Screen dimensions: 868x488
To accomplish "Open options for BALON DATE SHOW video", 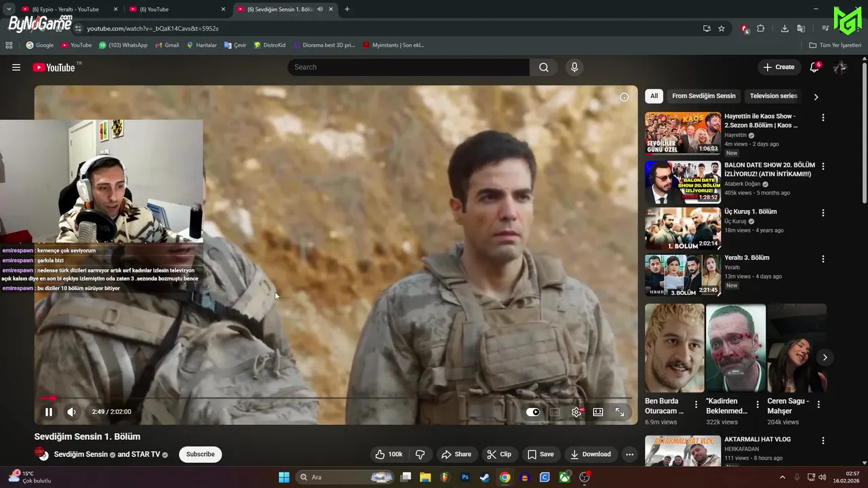I will [x=823, y=166].
